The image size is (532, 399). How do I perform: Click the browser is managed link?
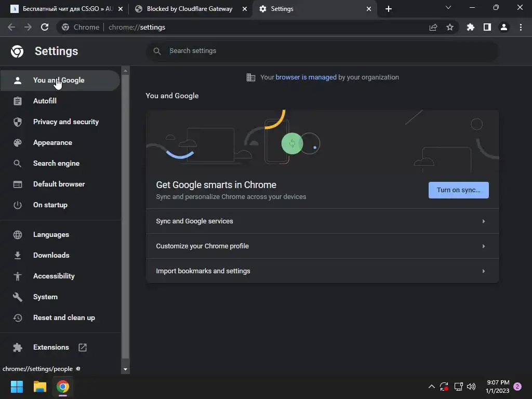pos(305,77)
